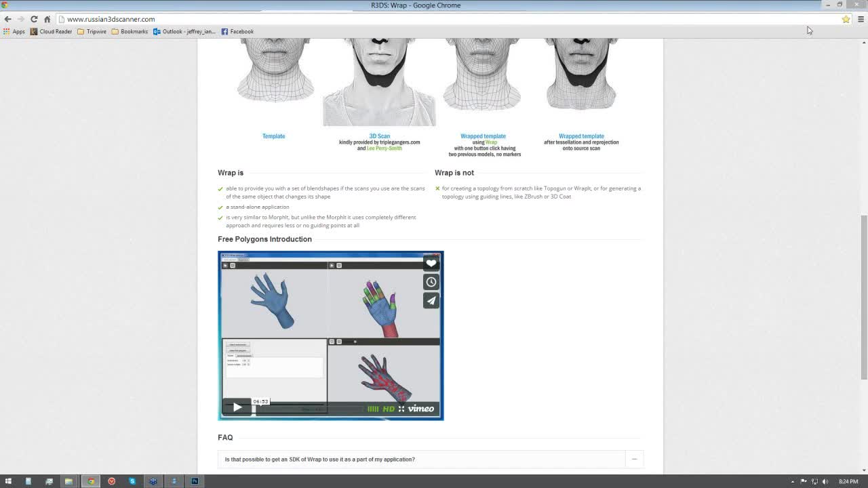Click the Free Polygons Introduction heading
Viewport: 868px width, 488px height.
point(265,239)
